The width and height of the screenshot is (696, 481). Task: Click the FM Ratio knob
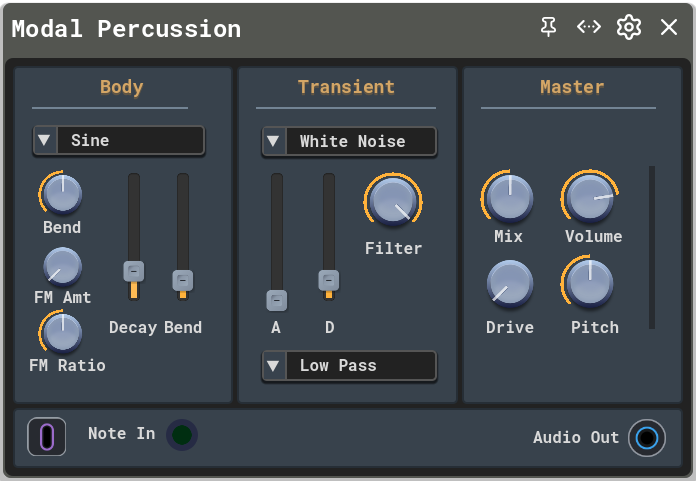click(x=62, y=333)
